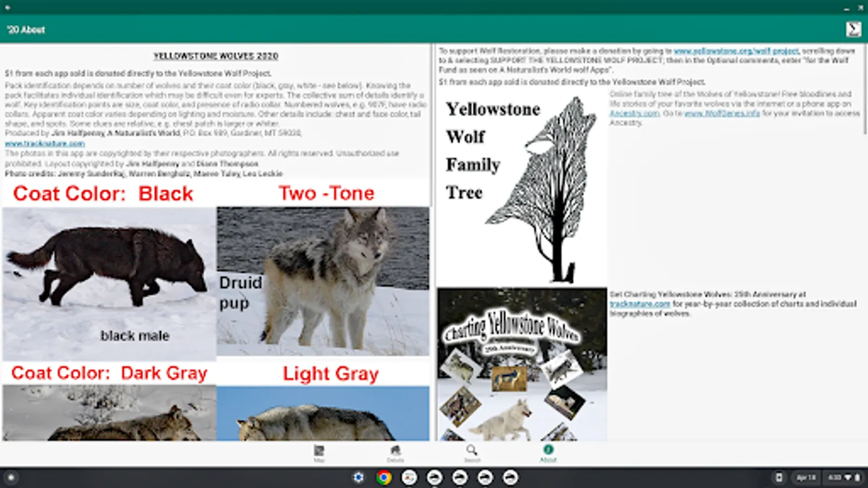Click the "Coat Color: Black" heading

[x=103, y=194]
